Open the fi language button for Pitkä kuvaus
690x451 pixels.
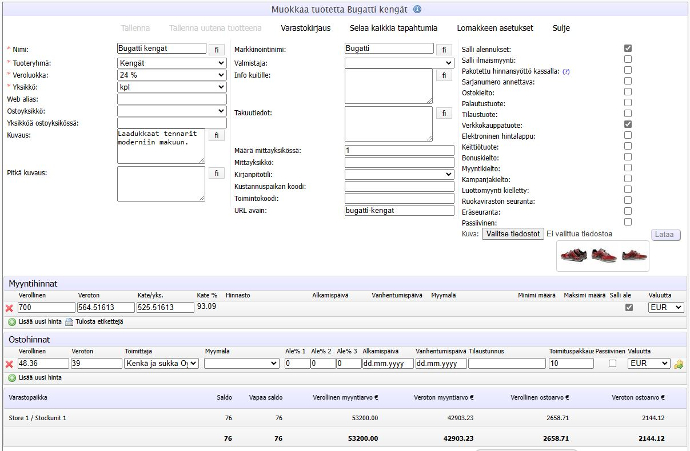[x=217, y=173]
